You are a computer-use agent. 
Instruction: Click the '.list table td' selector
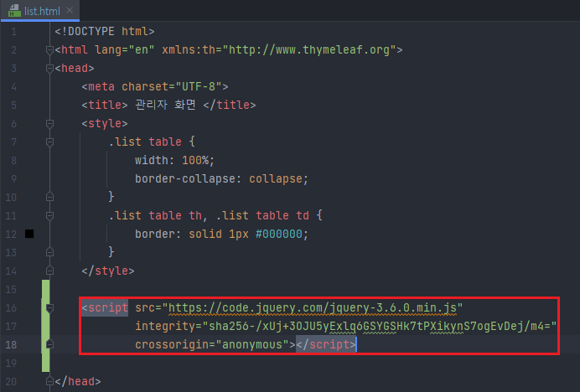262,215
